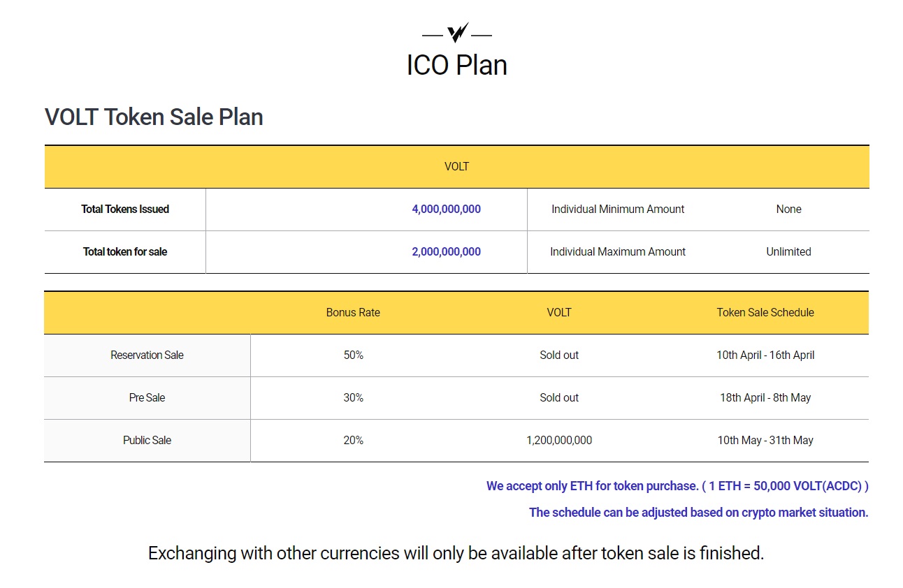Viewport: 903px width, 588px height.
Task: Select the Pre Sale row label
Action: pyautogui.click(x=147, y=397)
